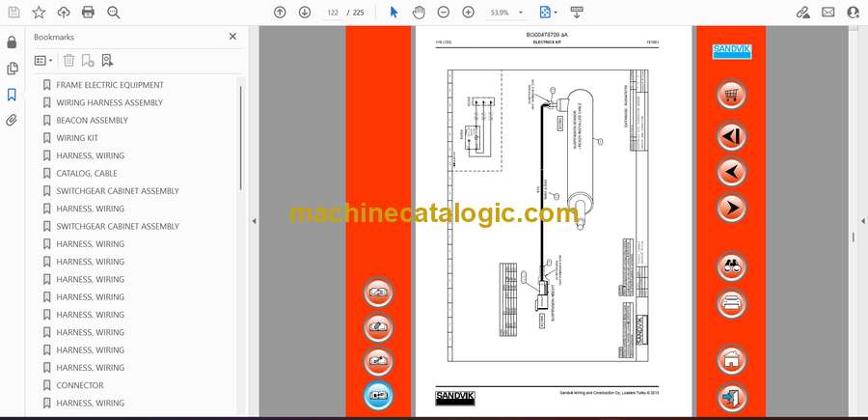The width and height of the screenshot is (868, 420).
Task: Open the find text magnifier
Action: point(114,13)
